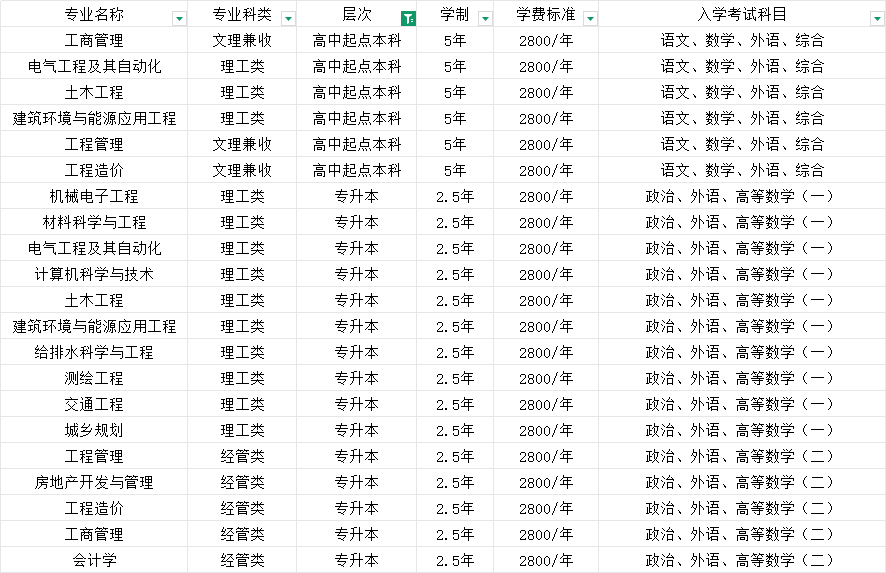Click the 计算机科学与技术 cell
This screenshot has width=886, height=573.
pyautogui.click(x=94, y=274)
